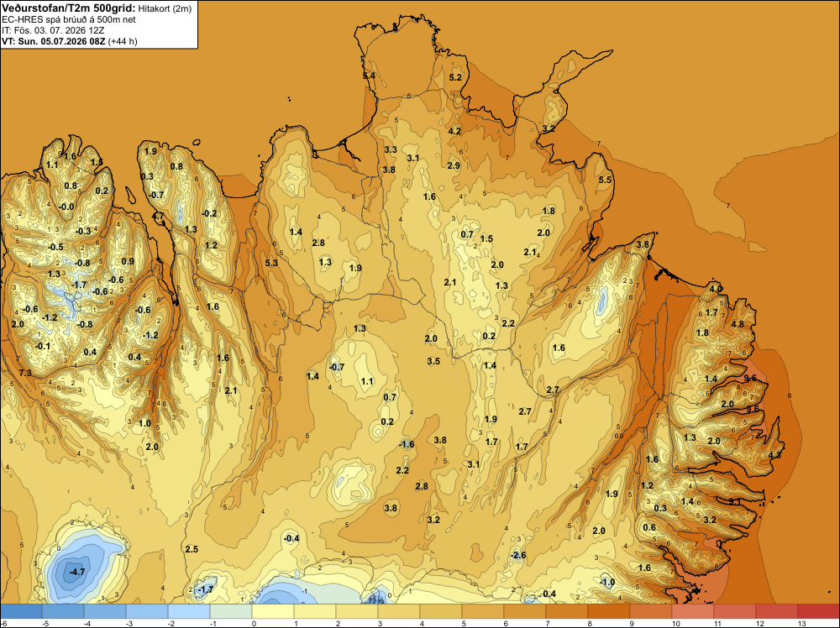The width and height of the screenshot is (840, 628).
Task: Click the temperature value '5.3'
Action: coord(271,263)
